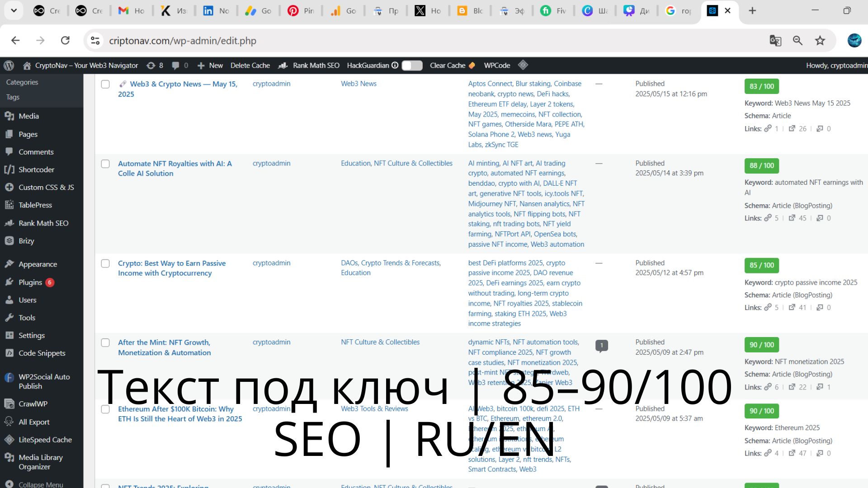Open the Plugins menu

coord(30,282)
